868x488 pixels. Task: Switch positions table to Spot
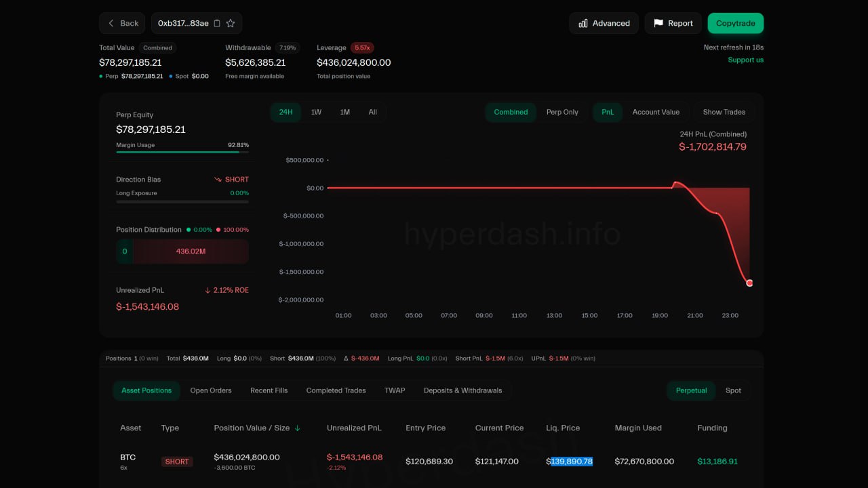tap(733, 390)
